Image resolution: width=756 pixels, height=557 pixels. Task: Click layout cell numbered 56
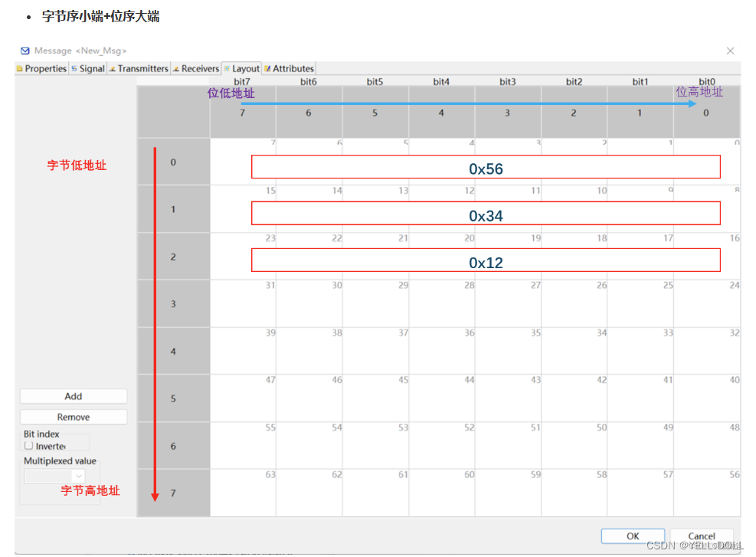pos(707,493)
